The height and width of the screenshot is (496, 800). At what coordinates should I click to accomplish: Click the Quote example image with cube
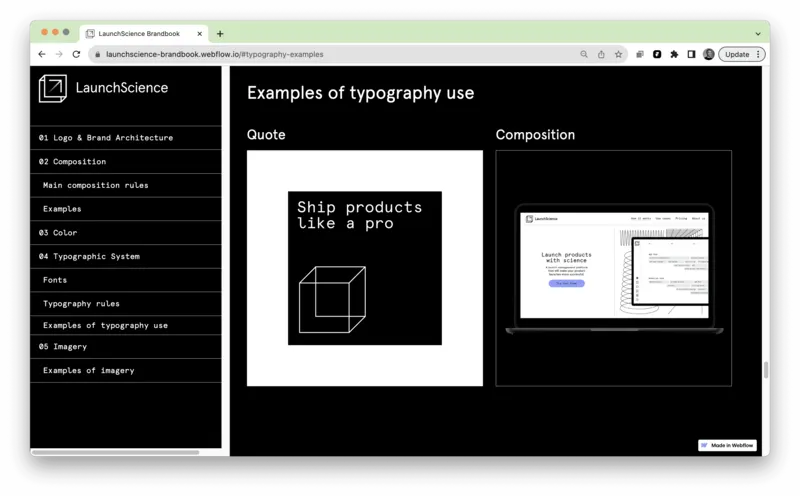(365, 268)
